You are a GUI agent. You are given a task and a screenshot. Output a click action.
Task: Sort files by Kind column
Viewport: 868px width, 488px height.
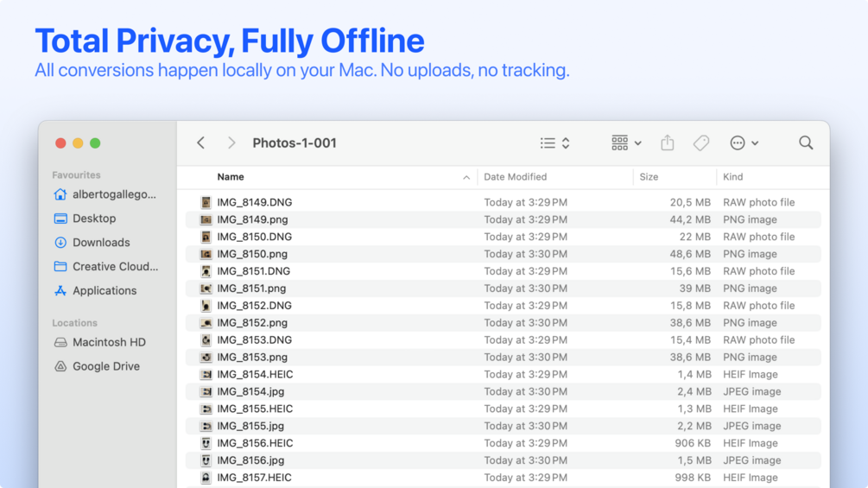(x=733, y=177)
